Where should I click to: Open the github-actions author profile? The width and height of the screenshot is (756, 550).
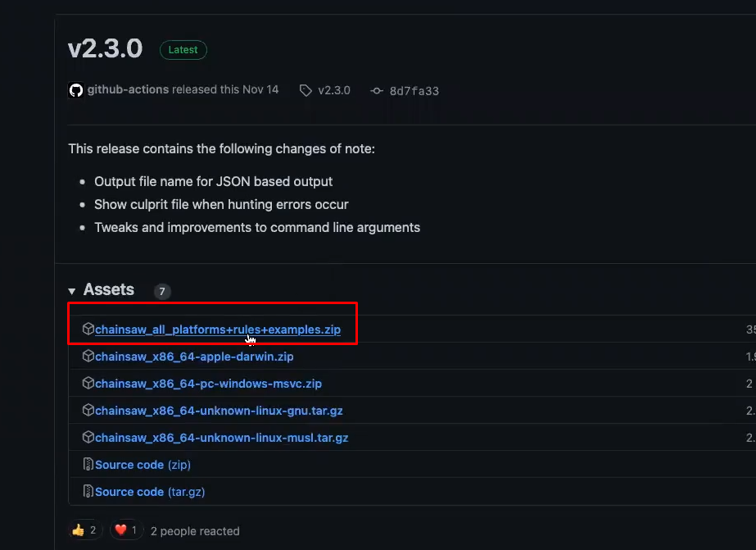click(128, 89)
